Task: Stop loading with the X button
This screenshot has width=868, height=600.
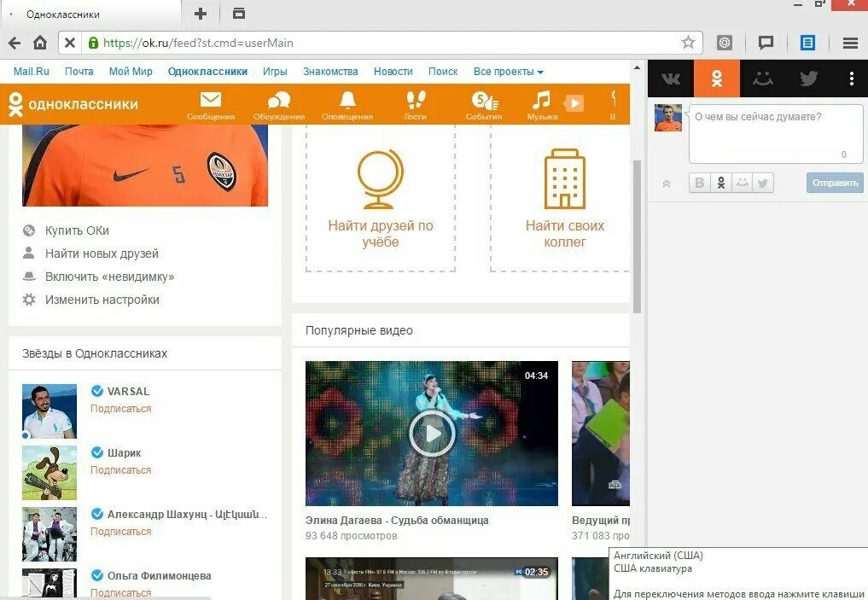Action: click(70, 43)
